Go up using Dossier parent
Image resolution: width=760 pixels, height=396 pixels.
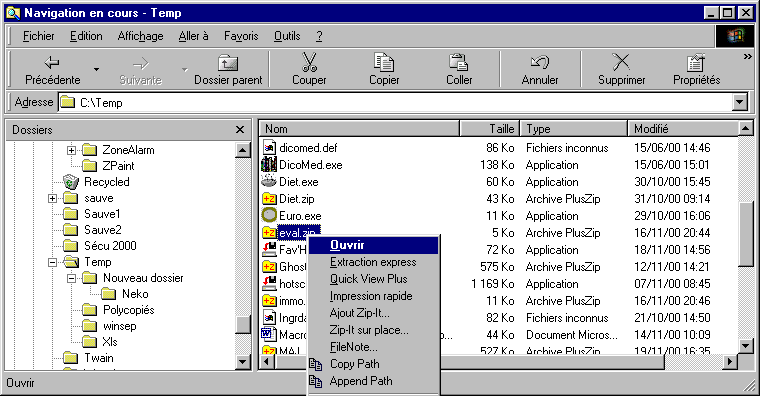228,70
